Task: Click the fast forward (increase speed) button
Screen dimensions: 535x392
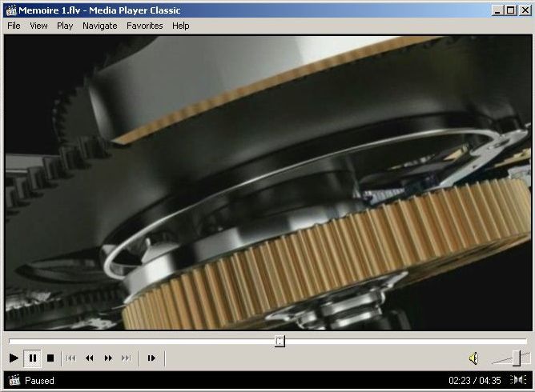Action: (108, 358)
